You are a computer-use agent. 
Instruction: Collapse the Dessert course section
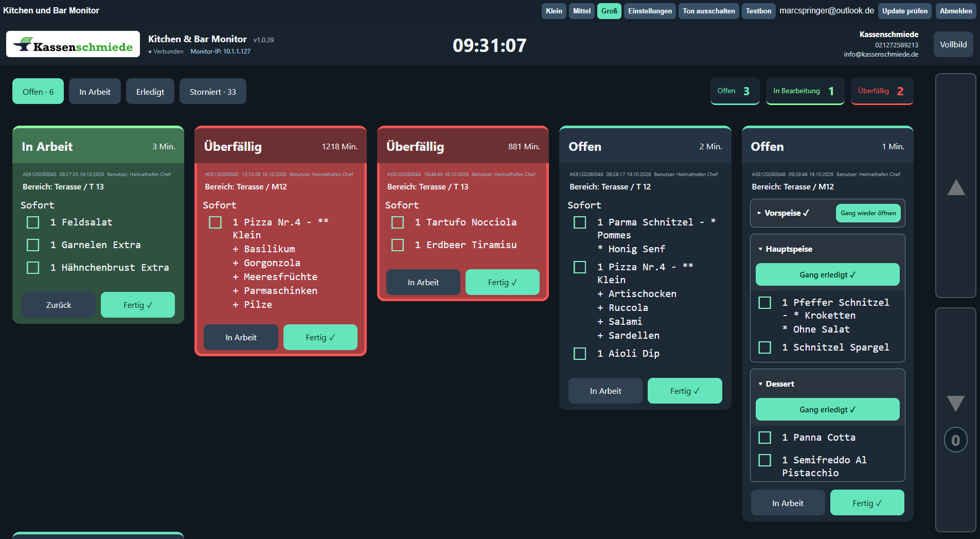[x=776, y=384]
